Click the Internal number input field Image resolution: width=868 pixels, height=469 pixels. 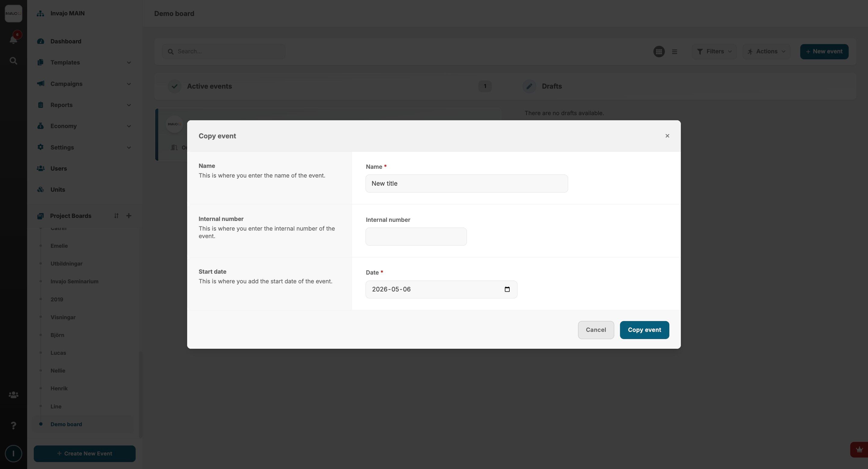[416, 237]
